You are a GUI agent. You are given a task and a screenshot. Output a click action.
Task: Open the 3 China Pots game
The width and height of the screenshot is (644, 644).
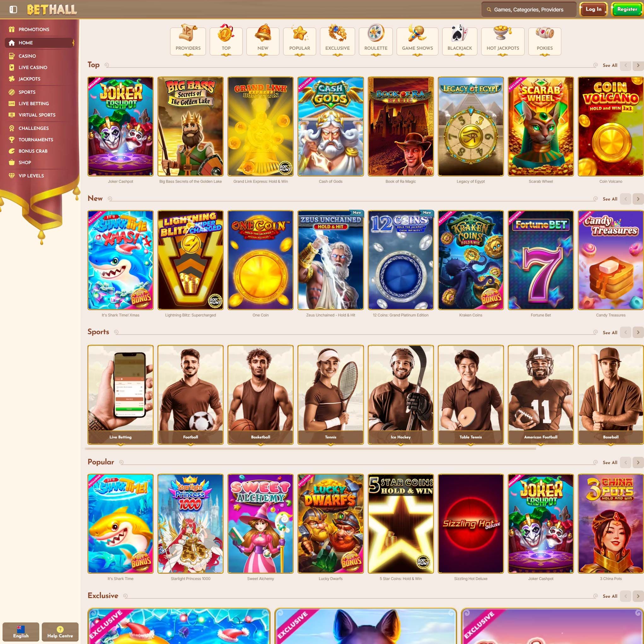pos(611,524)
